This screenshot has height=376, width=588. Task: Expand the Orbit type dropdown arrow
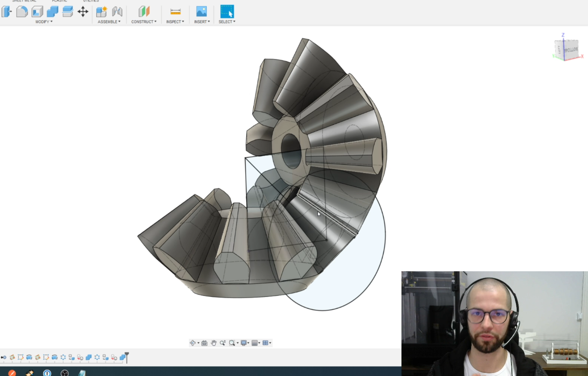click(198, 343)
